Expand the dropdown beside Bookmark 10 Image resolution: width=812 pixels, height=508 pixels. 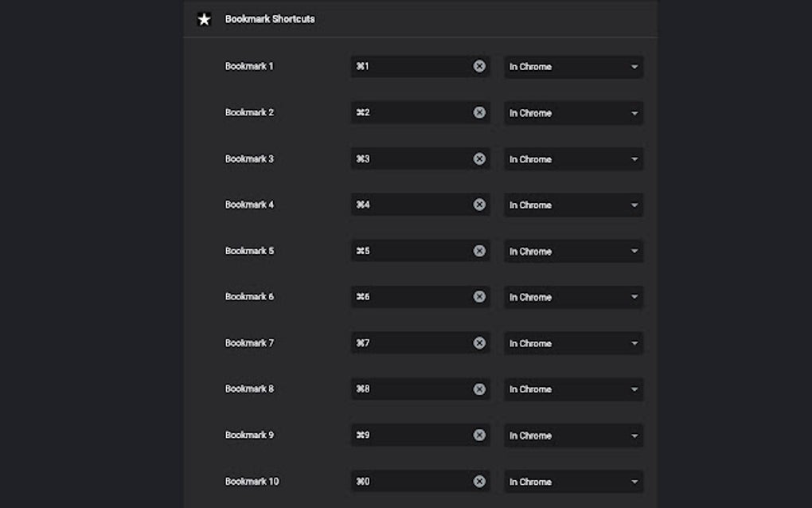click(573, 481)
